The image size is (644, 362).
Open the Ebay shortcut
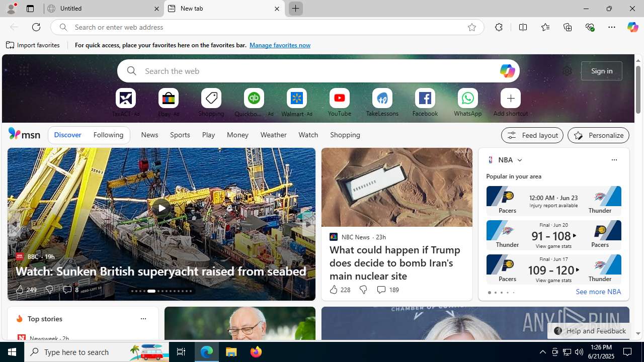tap(169, 102)
